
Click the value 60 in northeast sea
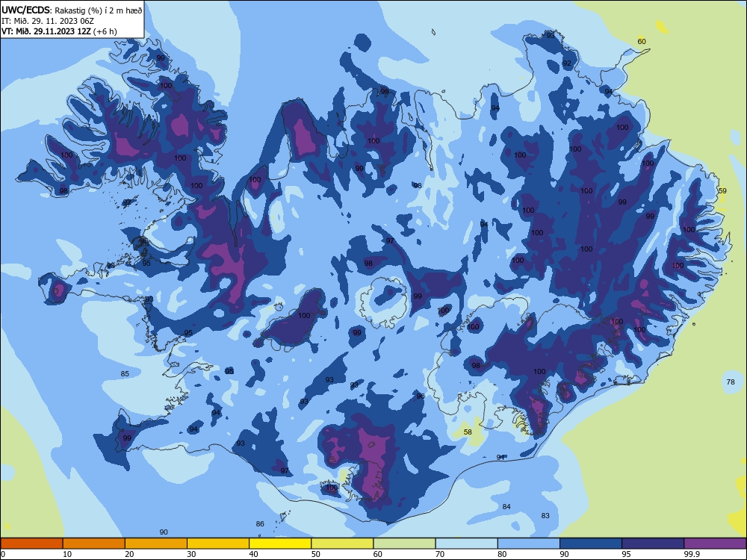tap(642, 41)
